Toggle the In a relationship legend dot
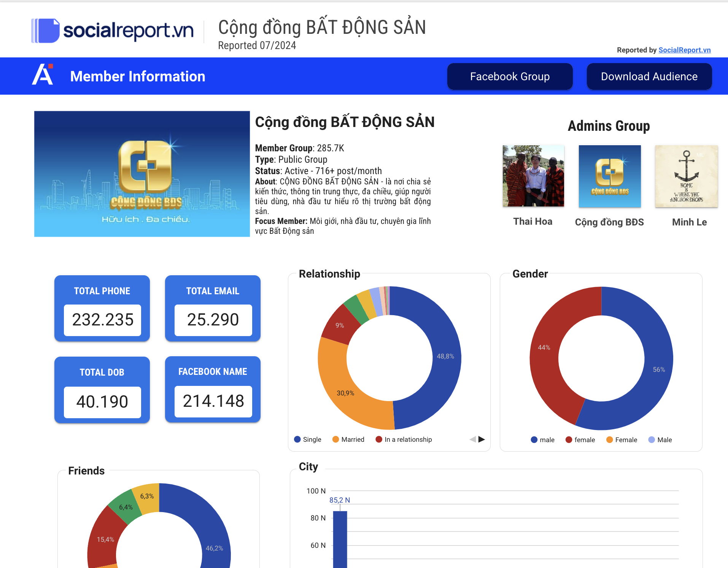 pos(379,439)
